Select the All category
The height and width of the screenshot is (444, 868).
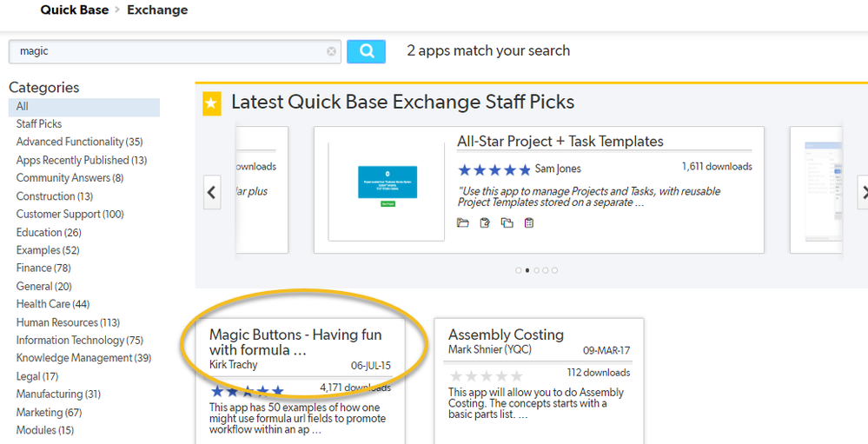[x=84, y=107]
